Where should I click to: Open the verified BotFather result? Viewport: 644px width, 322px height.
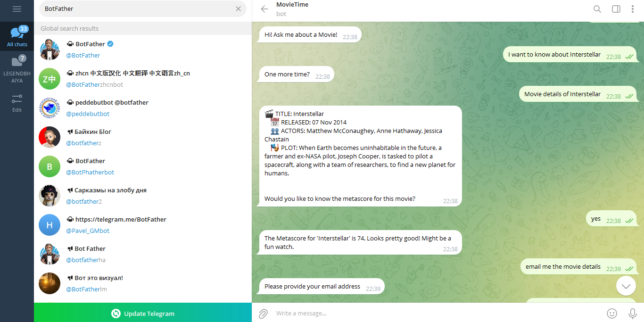coord(143,50)
